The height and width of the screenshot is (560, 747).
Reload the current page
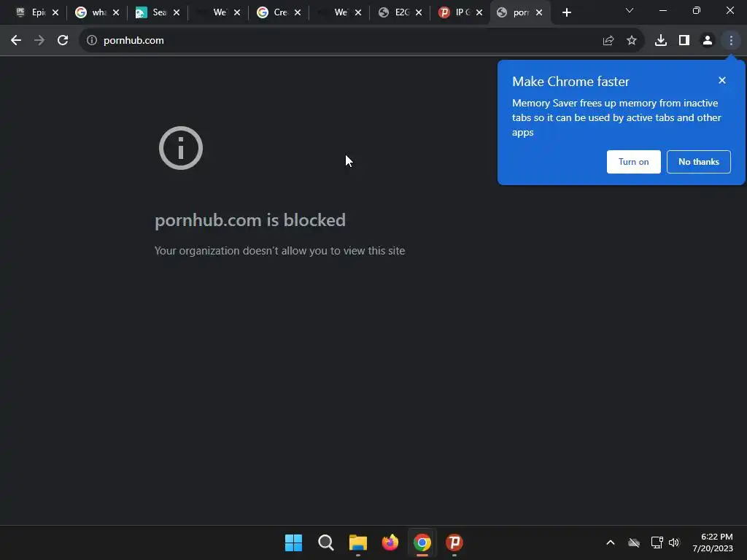pyautogui.click(x=63, y=41)
